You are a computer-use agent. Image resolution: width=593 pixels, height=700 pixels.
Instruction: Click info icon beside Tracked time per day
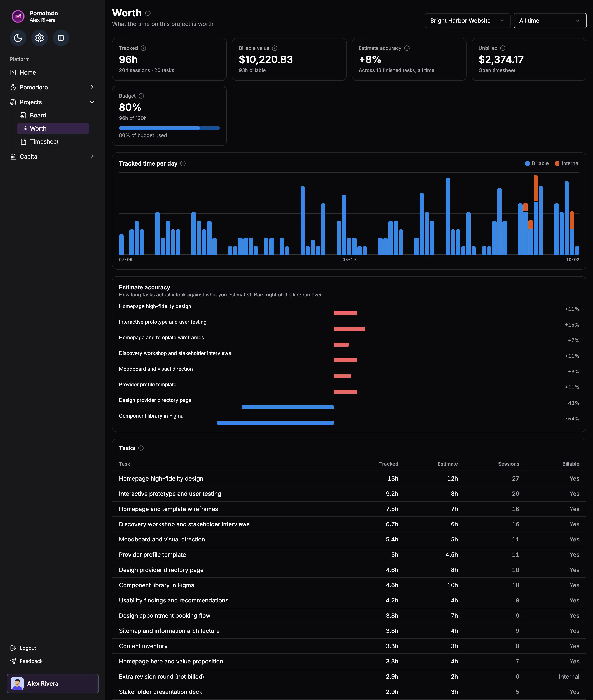click(183, 163)
